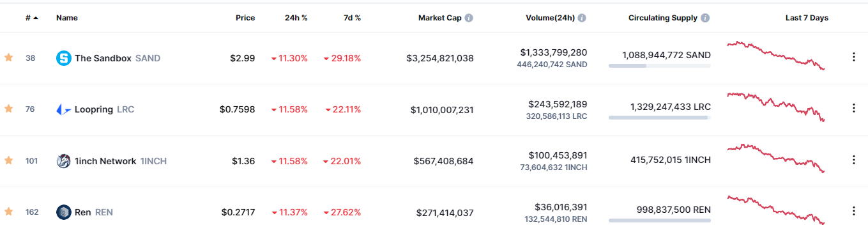Image resolution: width=868 pixels, height=232 pixels.
Task: Click the 1inch Network logo icon
Action: [x=63, y=161]
